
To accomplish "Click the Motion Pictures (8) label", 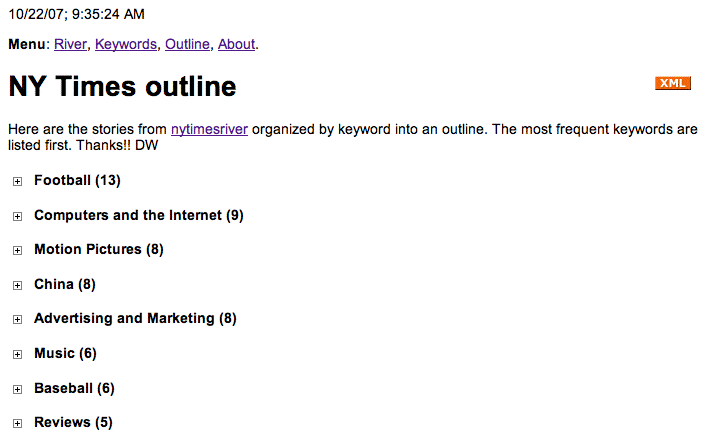I will 98,250.
